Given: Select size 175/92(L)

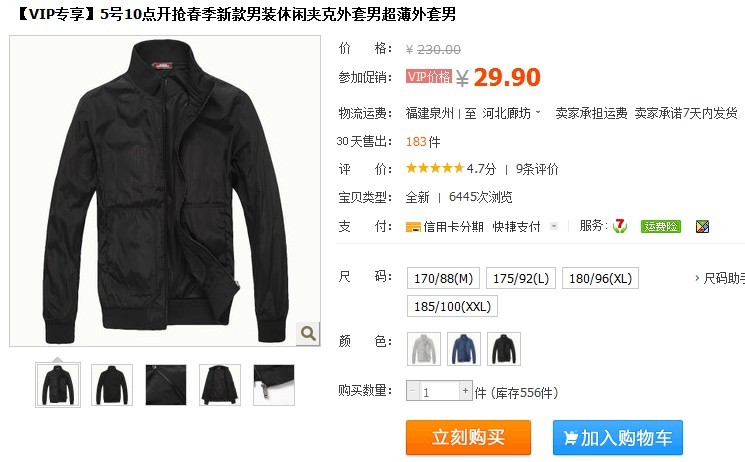Looking at the screenshot, I should click(x=521, y=278).
